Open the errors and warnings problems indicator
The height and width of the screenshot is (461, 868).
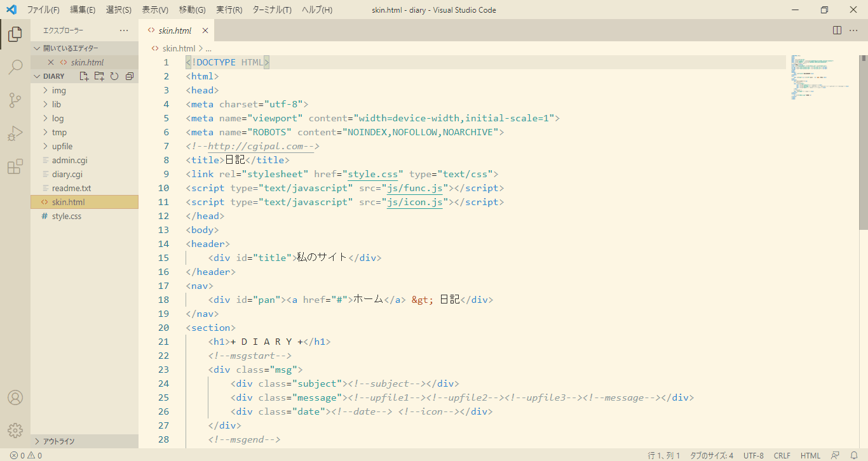(26, 455)
